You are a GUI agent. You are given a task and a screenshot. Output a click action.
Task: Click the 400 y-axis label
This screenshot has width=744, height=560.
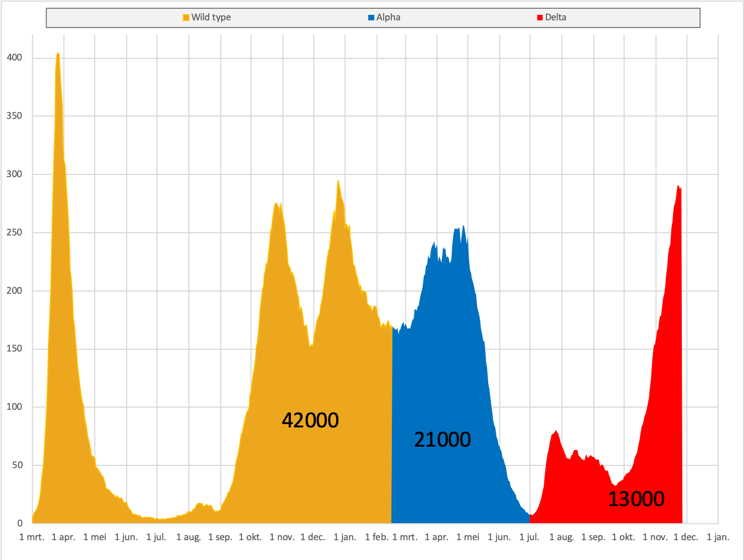pyautogui.click(x=14, y=58)
